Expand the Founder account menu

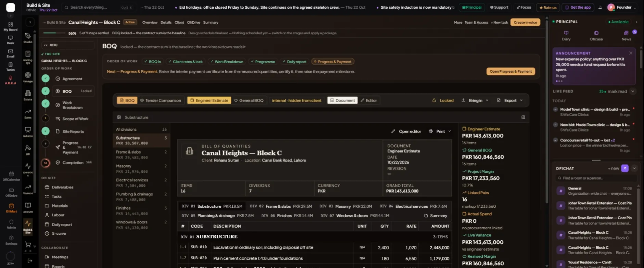point(622,8)
